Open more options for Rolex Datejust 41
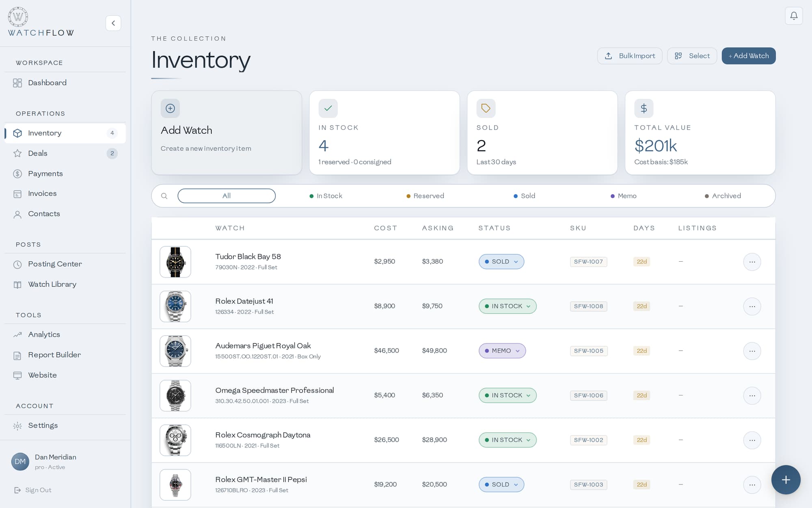The height and width of the screenshot is (508, 812). coord(752,306)
